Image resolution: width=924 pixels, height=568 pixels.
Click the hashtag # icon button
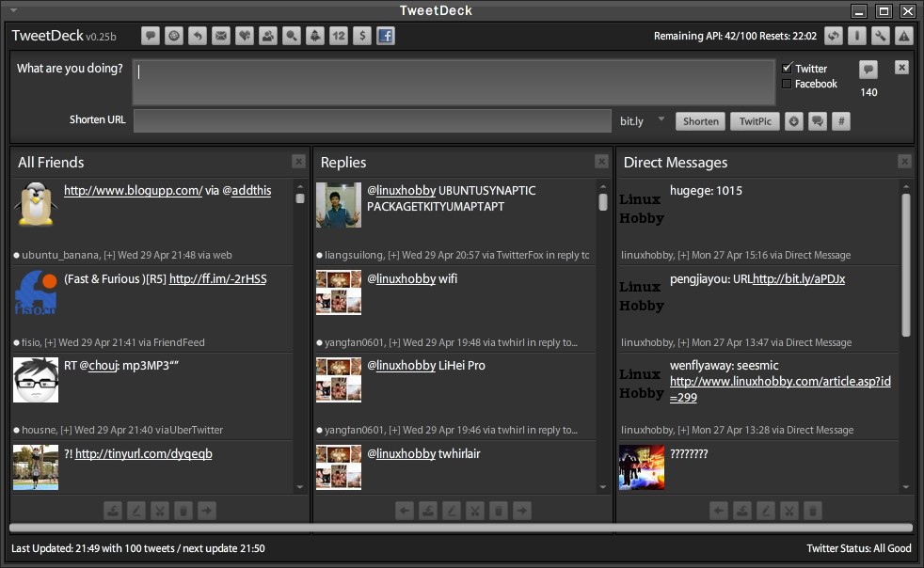coord(841,121)
